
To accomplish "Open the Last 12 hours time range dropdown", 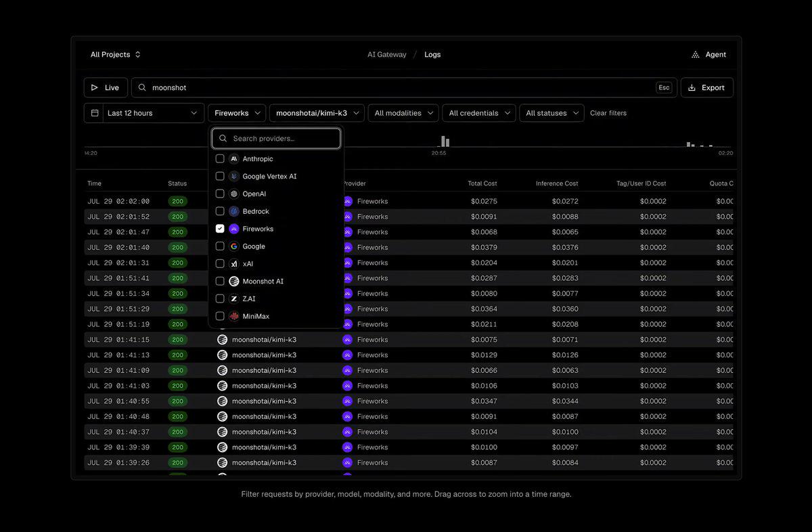I will click(144, 113).
